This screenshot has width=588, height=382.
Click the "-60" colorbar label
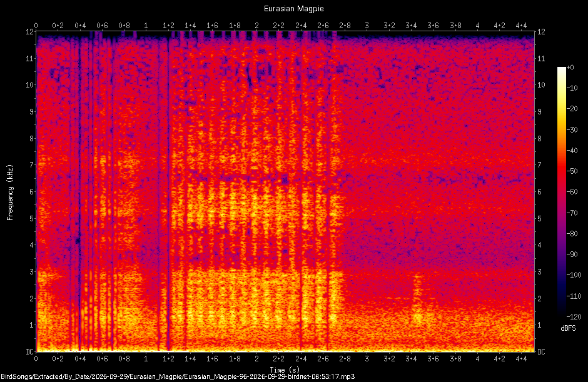point(572,192)
